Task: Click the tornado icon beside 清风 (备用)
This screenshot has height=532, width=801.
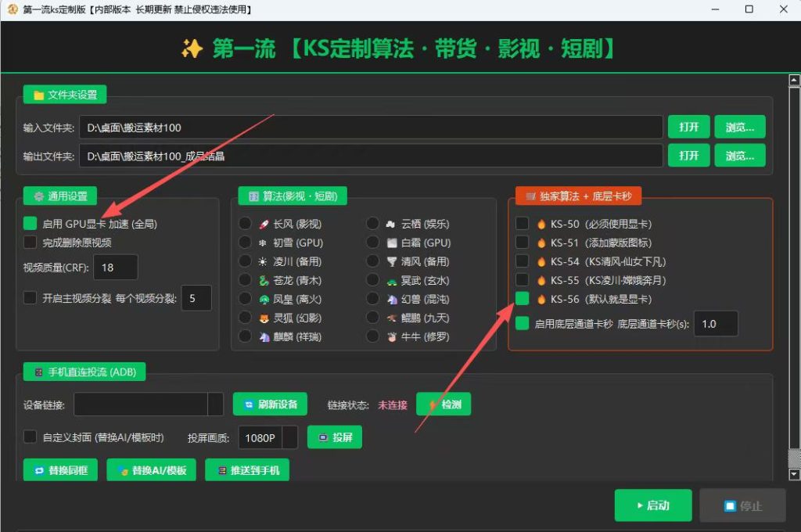Action: pos(391,261)
